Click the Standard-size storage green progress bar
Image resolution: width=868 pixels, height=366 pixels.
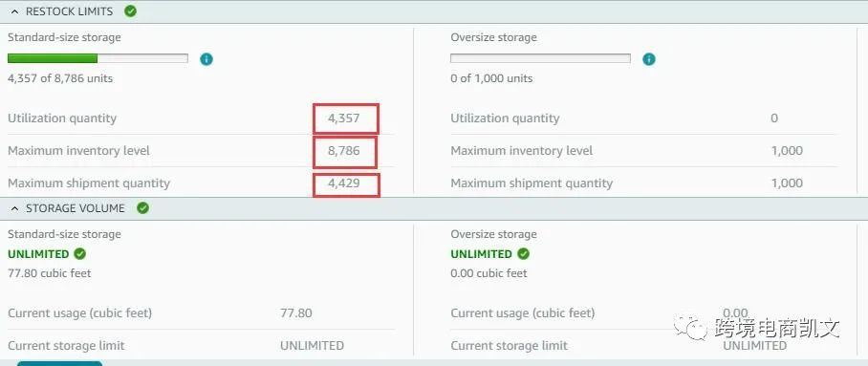[98, 58]
